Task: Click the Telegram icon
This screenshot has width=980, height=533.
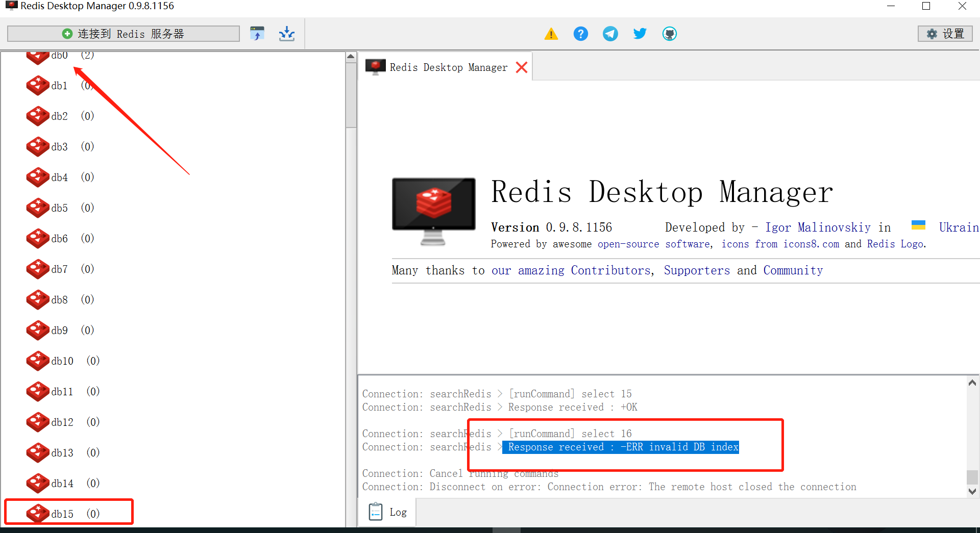Action: [610, 34]
